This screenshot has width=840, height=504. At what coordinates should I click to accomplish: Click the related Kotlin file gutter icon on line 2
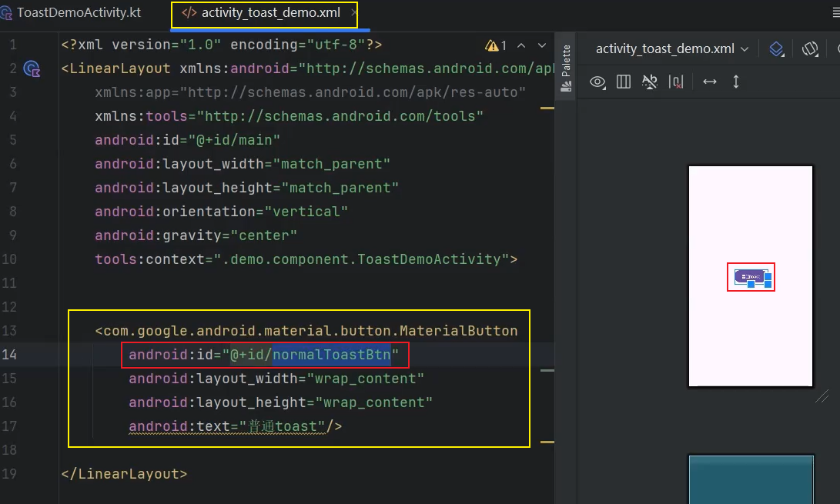32,69
